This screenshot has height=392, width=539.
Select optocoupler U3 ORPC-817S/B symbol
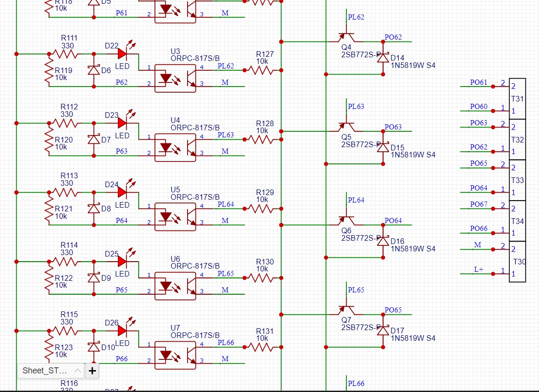pos(175,78)
